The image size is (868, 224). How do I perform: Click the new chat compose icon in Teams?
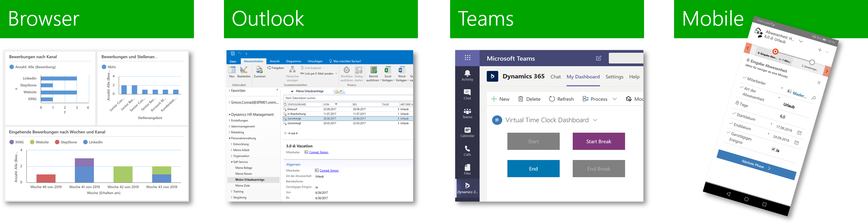coord(599,58)
